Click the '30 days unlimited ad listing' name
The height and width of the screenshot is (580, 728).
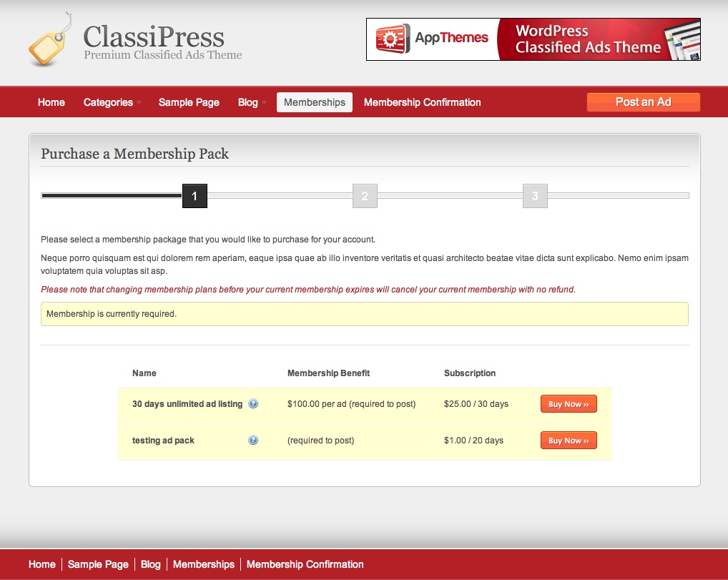click(187, 404)
